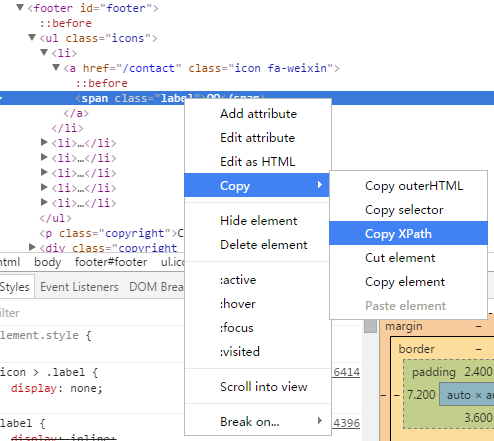
Task: Choose Edit attribute menu entry
Action: coord(258,138)
